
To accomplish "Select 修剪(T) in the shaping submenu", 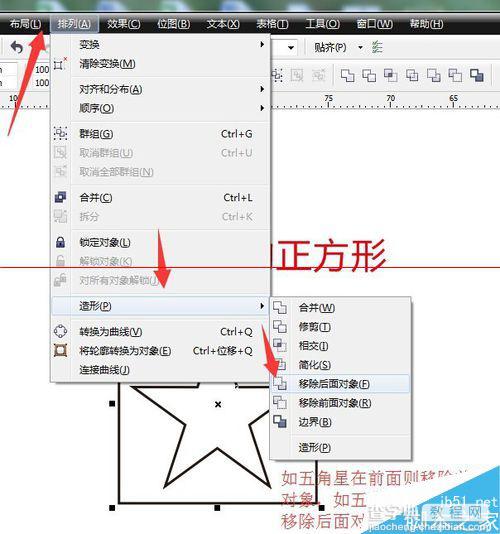I will [341, 327].
